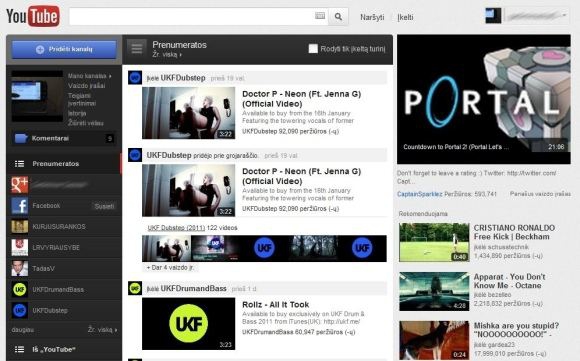Click the UKFDubstep icon on playlist feed entry
580x361 pixels.
[x=135, y=155]
